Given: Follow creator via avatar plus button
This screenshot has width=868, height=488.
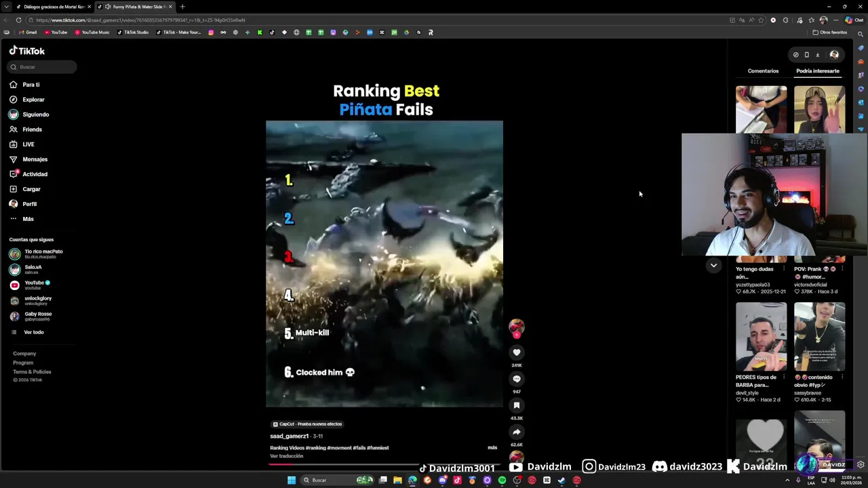Looking at the screenshot, I should point(517,335).
